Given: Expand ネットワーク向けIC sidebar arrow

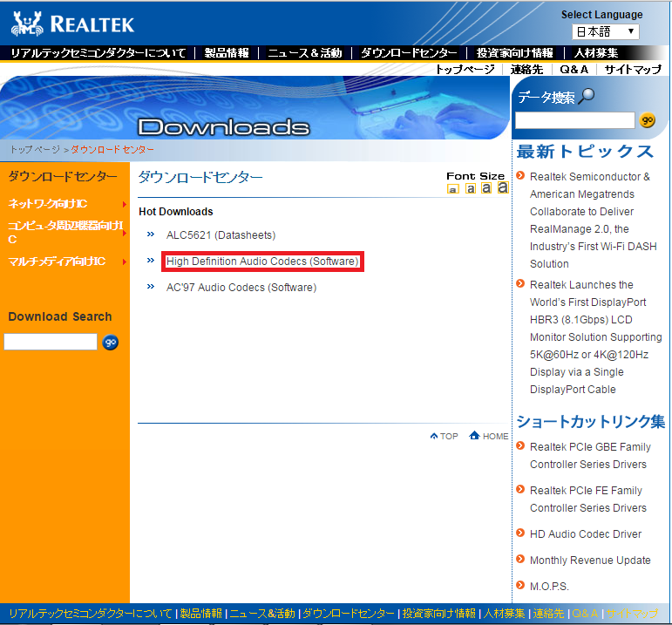Looking at the screenshot, I should [125, 204].
